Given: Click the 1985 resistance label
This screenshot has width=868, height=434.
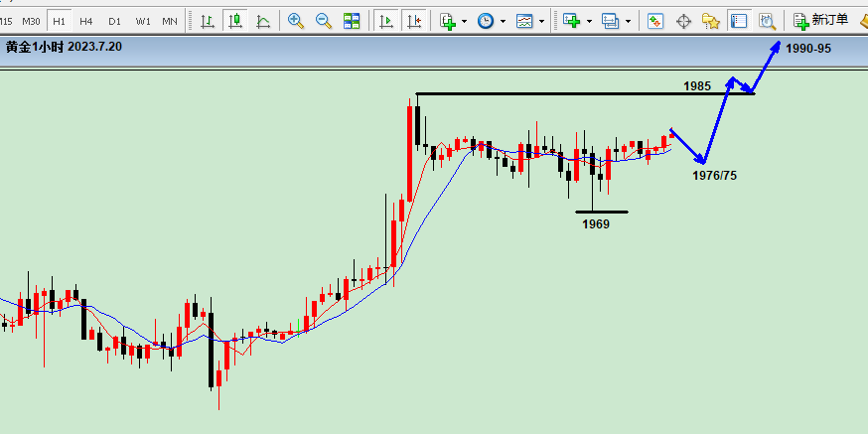Looking at the screenshot, I should 697,85.
